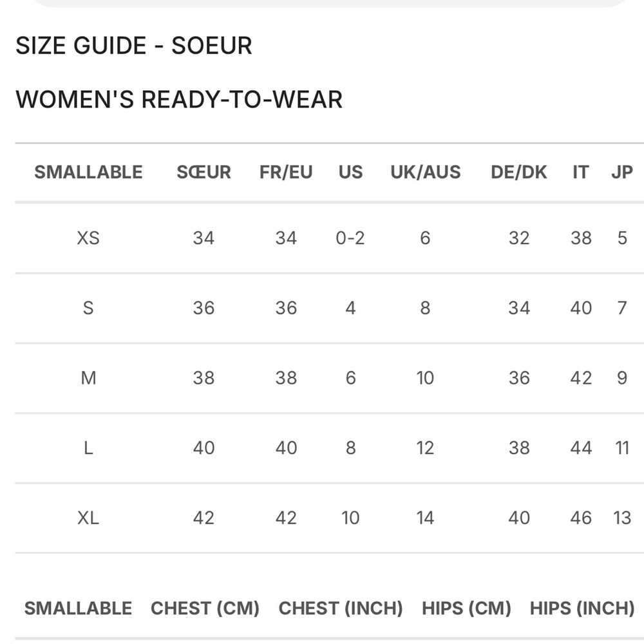Click UK/AUS value 12 in L row
This screenshot has width=644, height=644.
(x=425, y=448)
